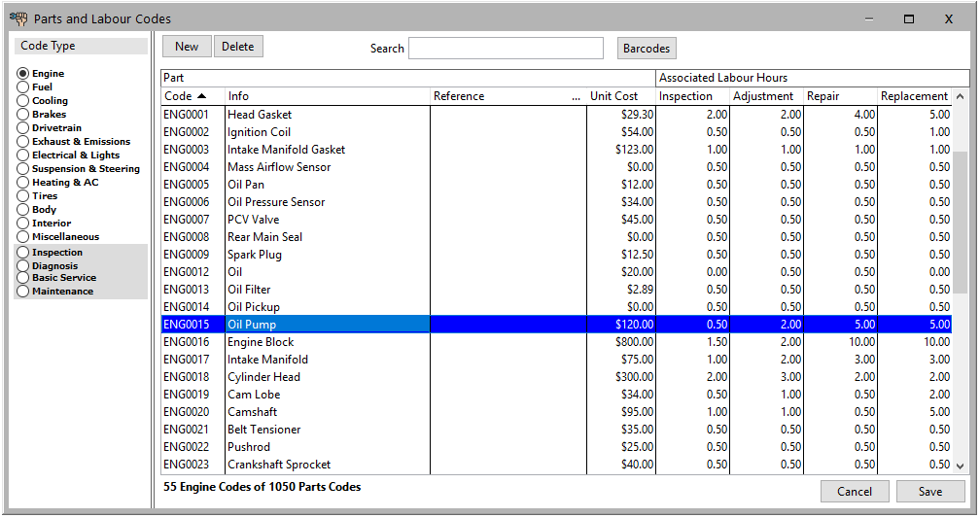Viewport: 980px width, 518px height.
Task: Focus the Search text field
Action: pos(506,48)
